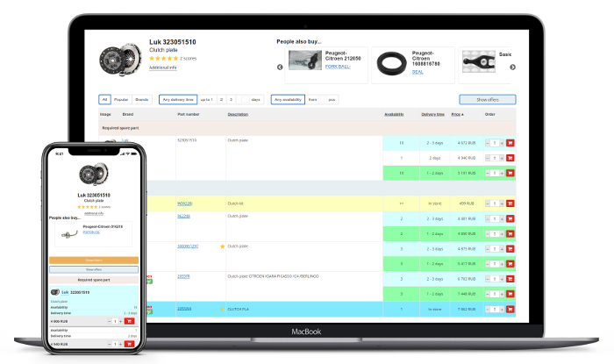Image resolution: width=614 pixels, height=364 pixels.
Task: Sort offers by Delivery time header
Action: 432,114
